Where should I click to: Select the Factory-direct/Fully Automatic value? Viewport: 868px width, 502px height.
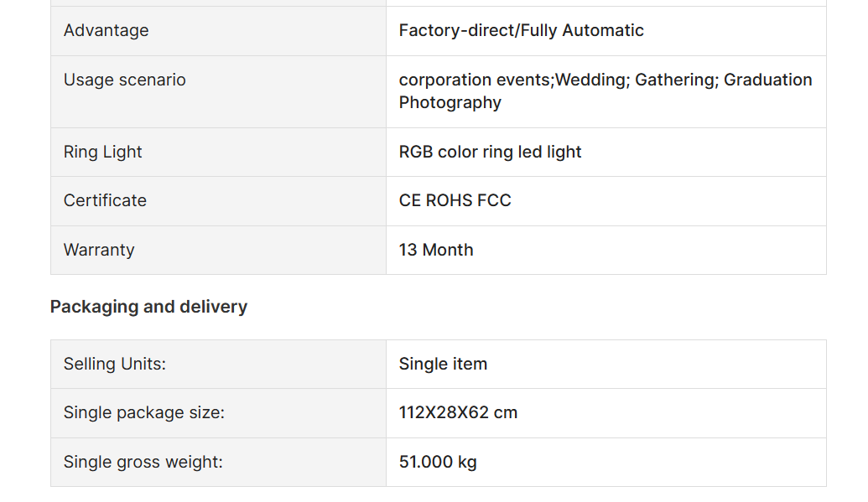pyautogui.click(x=521, y=31)
